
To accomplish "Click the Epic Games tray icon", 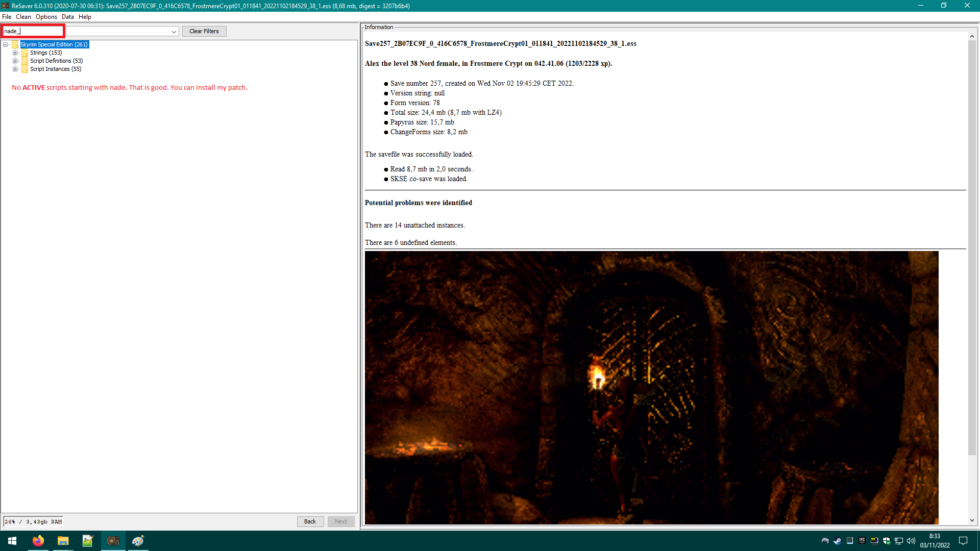I will click(862, 541).
